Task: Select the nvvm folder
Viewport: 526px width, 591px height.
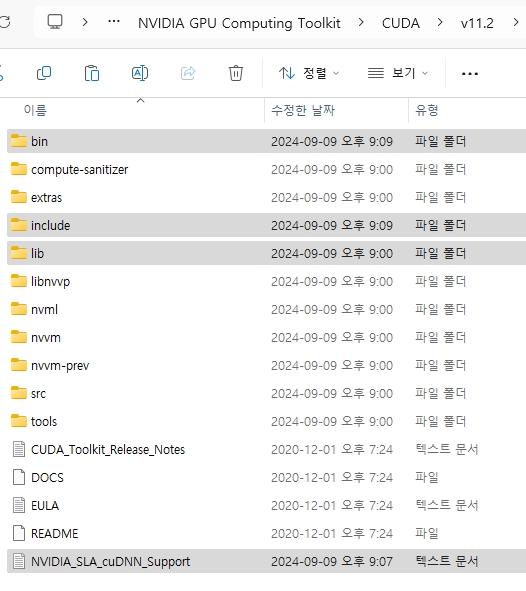Action: 266,337
